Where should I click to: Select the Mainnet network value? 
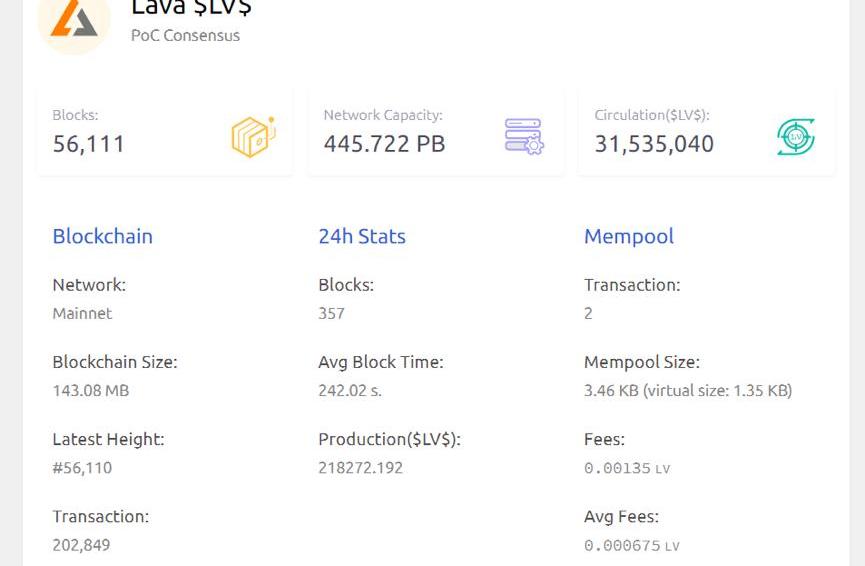coord(82,313)
